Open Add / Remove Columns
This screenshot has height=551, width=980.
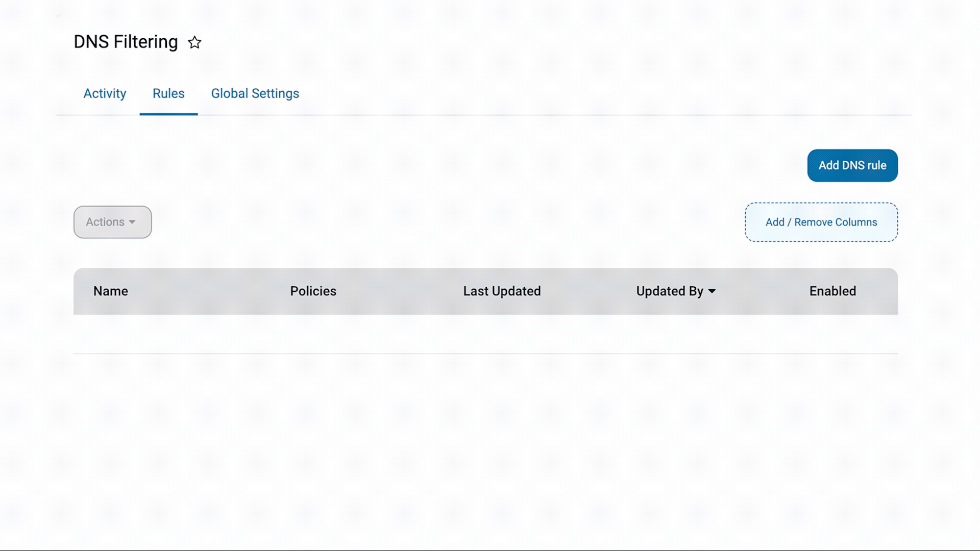pyautogui.click(x=821, y=222)
